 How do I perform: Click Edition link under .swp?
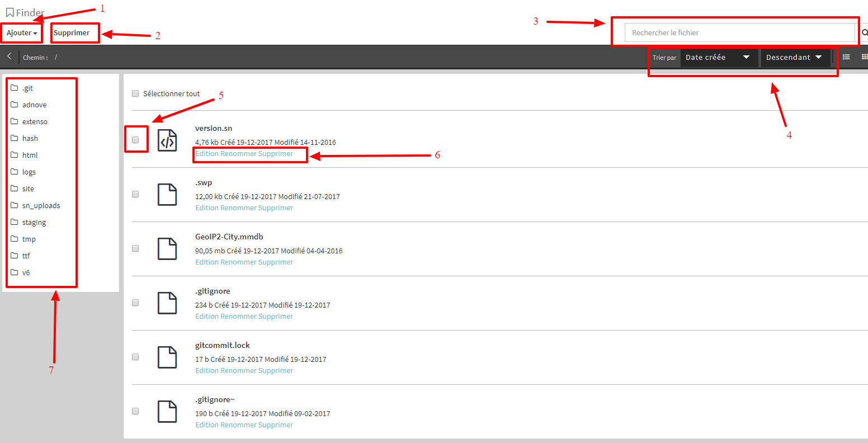click(207, 208)
